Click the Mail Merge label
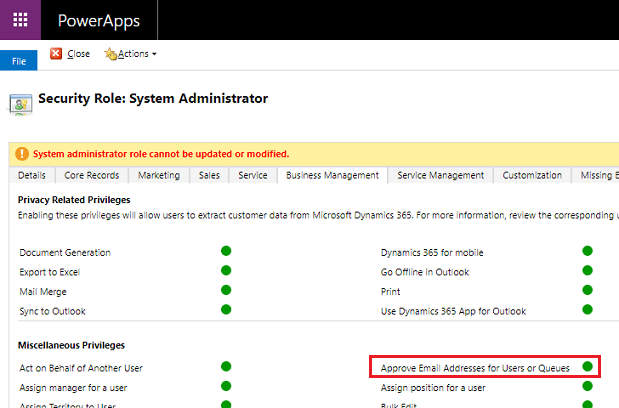Viewport: 619px width, 408px height. [43, 292]
